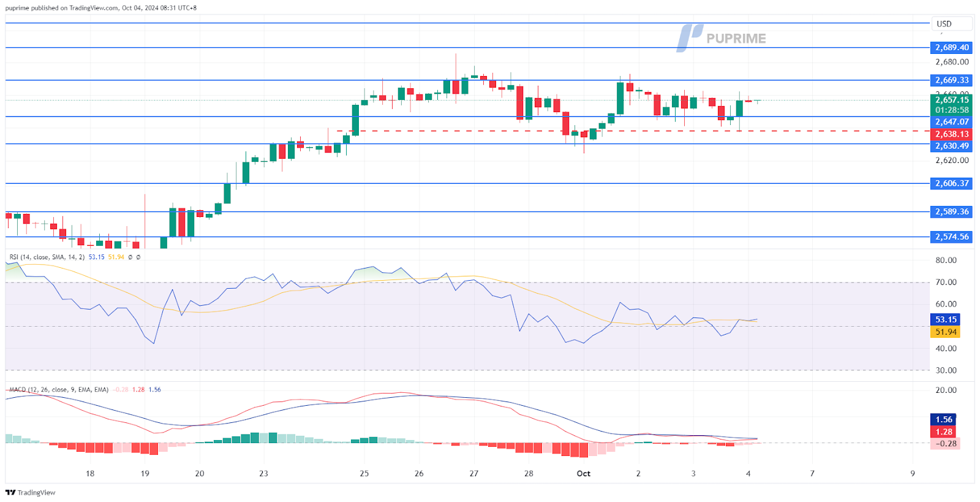Click the -0.28 value in MACD legend

(121, 390)
